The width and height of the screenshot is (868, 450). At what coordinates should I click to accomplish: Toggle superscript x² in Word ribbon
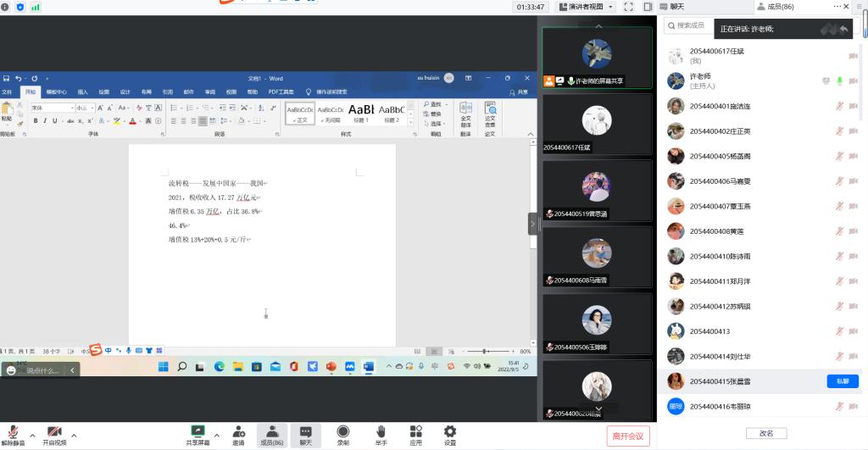tap(90, 120)
